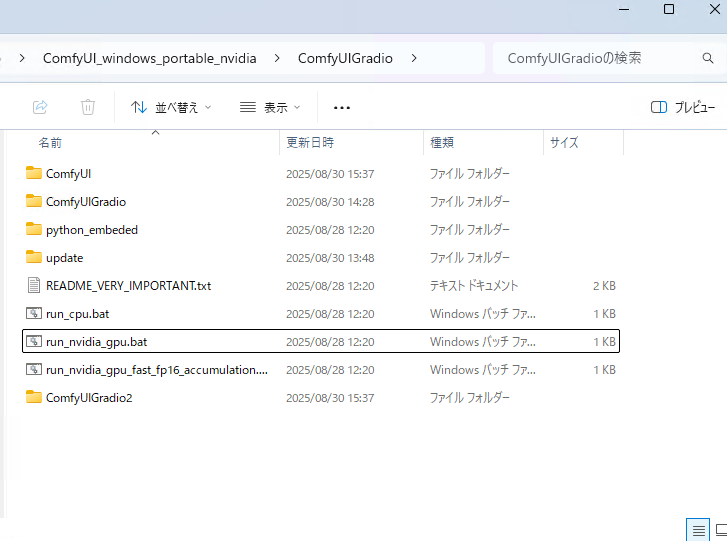This screenshot has width=727, height=541.
Task: Switch to details view icon in status bar
Action: (698, 530)
